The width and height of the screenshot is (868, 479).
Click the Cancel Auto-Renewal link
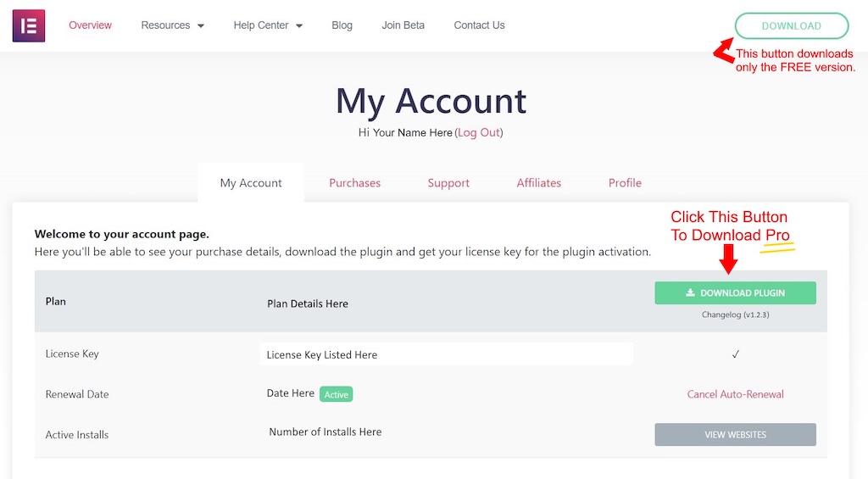point(735,394)
